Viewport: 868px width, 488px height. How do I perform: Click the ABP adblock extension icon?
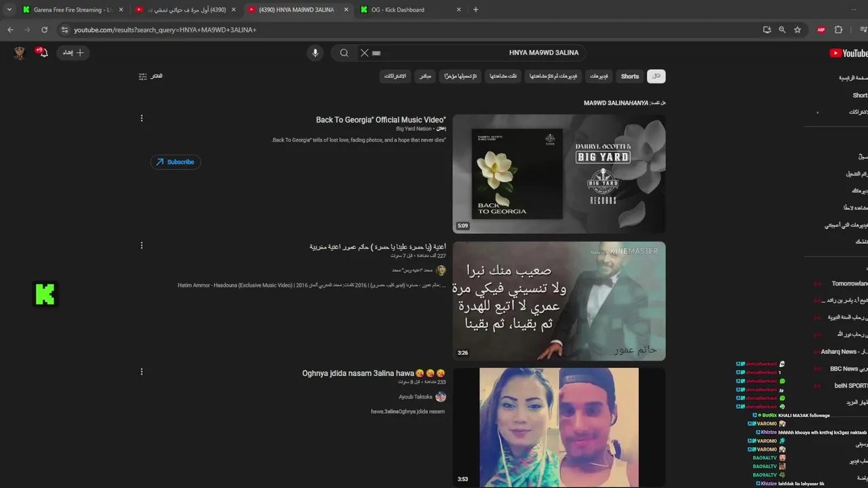(821, 30)
